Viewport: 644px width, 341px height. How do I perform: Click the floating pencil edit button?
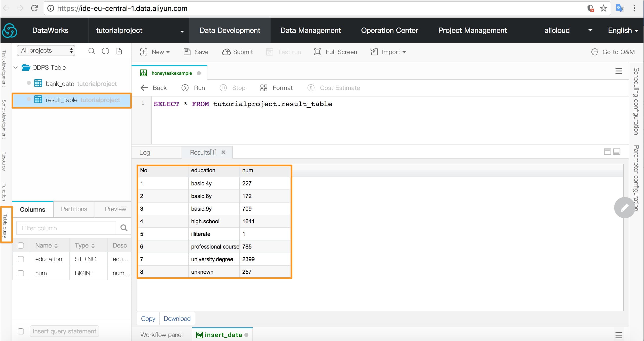coord(624,208)
